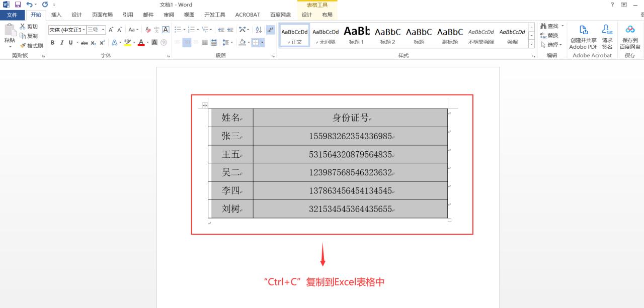This screenshot has height=308, width=644.
Task: Toggle Subscript x₂ formatting
Action: coord(94,43)
